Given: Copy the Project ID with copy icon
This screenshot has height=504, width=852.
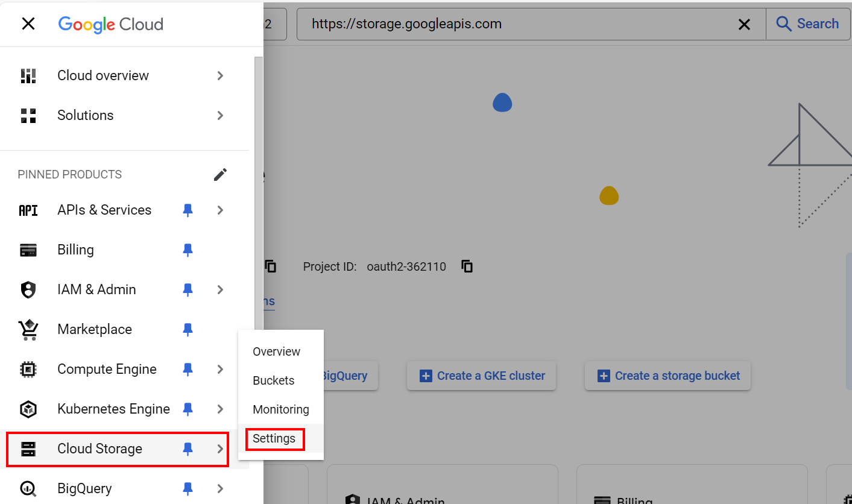Looking at the screenshot, I should tap(467, 266).
